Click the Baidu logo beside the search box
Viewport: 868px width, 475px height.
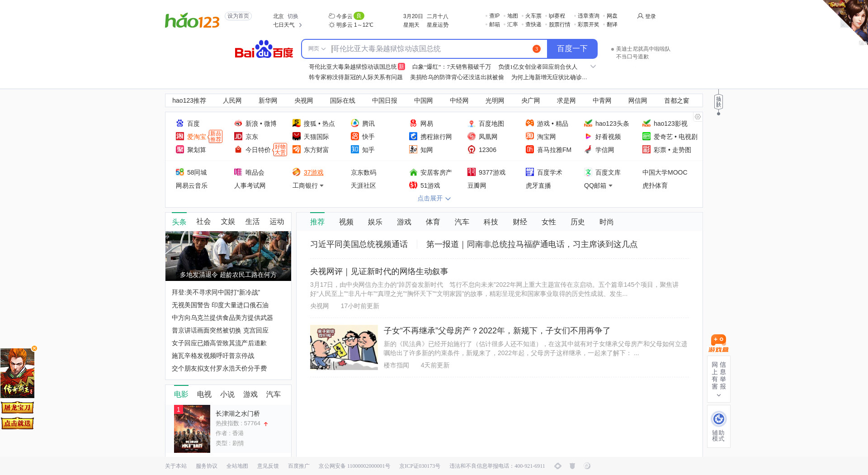[264, 49]
